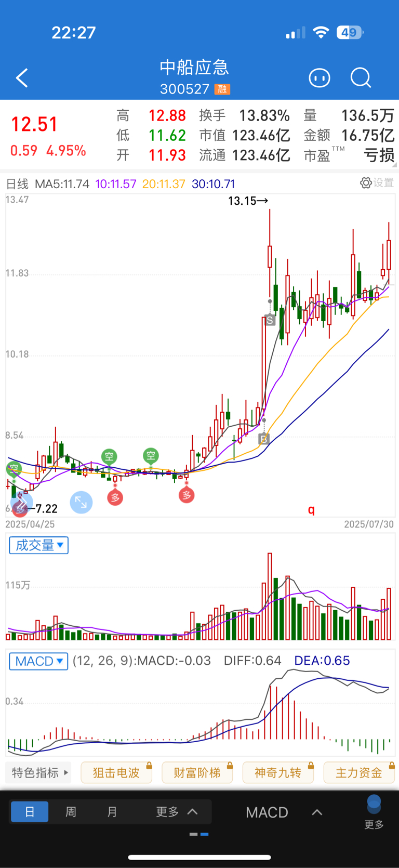Tap the yellow MA 20:11.37 label

pyautogui.click(x=164, y=184)
